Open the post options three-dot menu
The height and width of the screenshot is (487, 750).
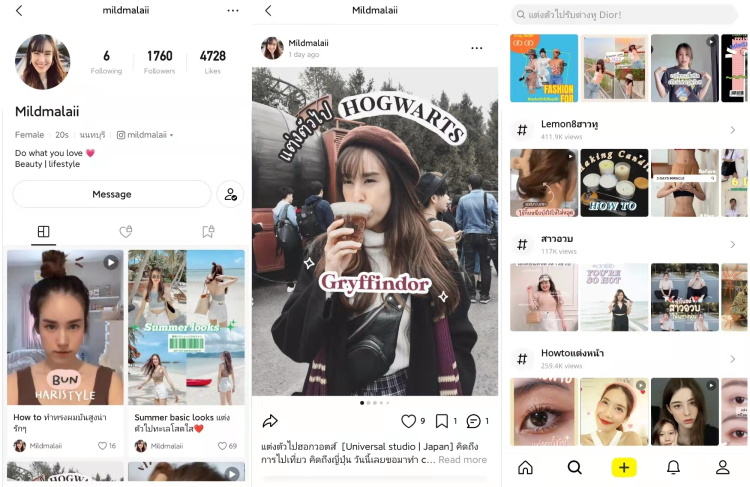[x=476, y=48]
